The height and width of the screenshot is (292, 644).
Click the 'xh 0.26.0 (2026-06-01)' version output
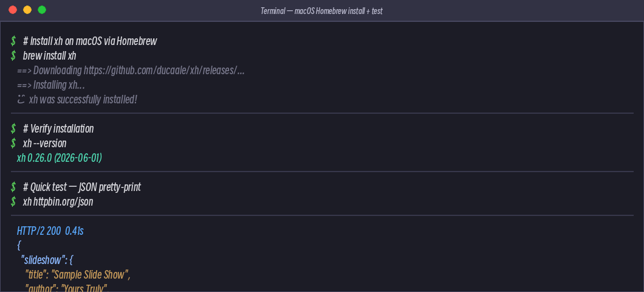click(60, 158)
